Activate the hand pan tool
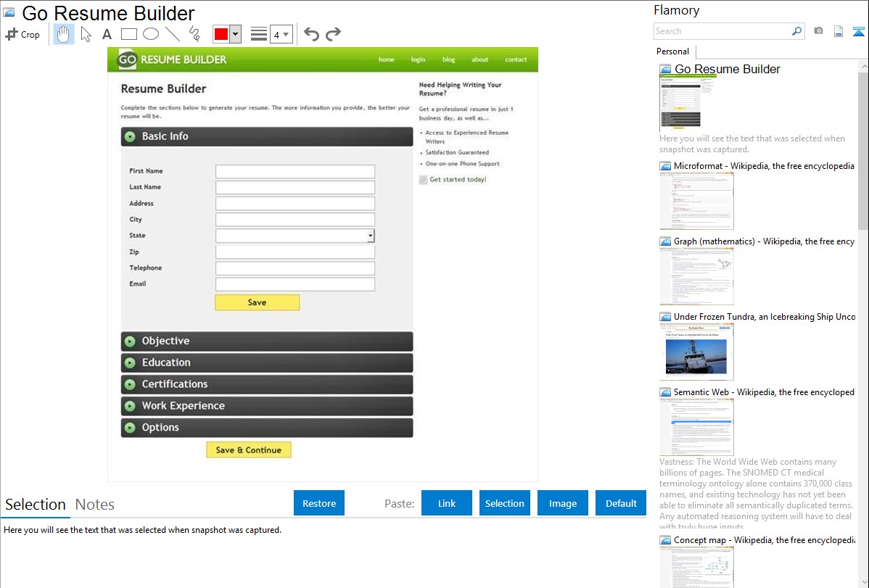The image size is (869, 588). [x=63, y=34]
